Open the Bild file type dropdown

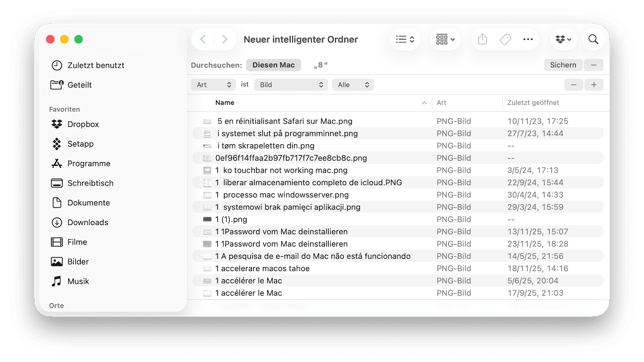(291, 85)
